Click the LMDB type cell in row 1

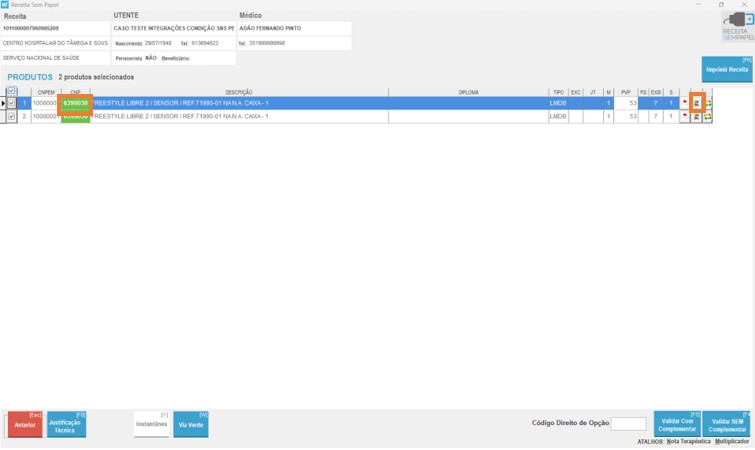point(559,103)
